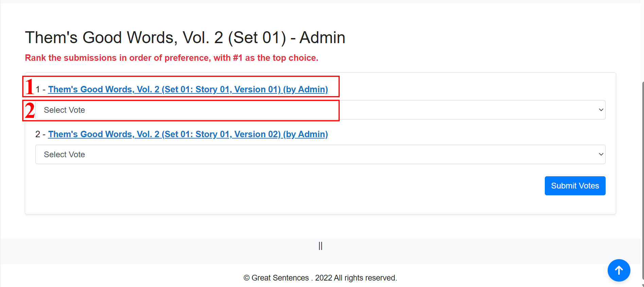Open the Story 01, Version 01 submission link
Screen dimensions: 644x287
tap(188, 89)
